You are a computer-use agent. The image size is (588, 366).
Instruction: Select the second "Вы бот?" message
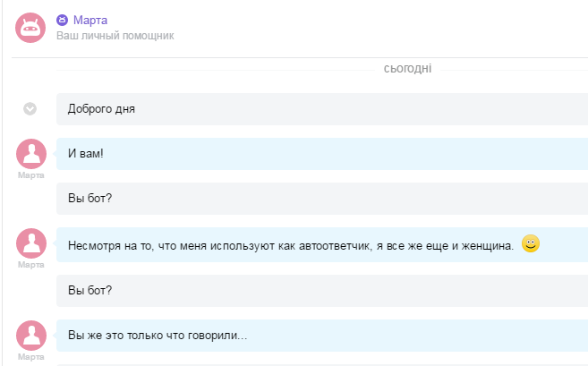tap(89, 290)
